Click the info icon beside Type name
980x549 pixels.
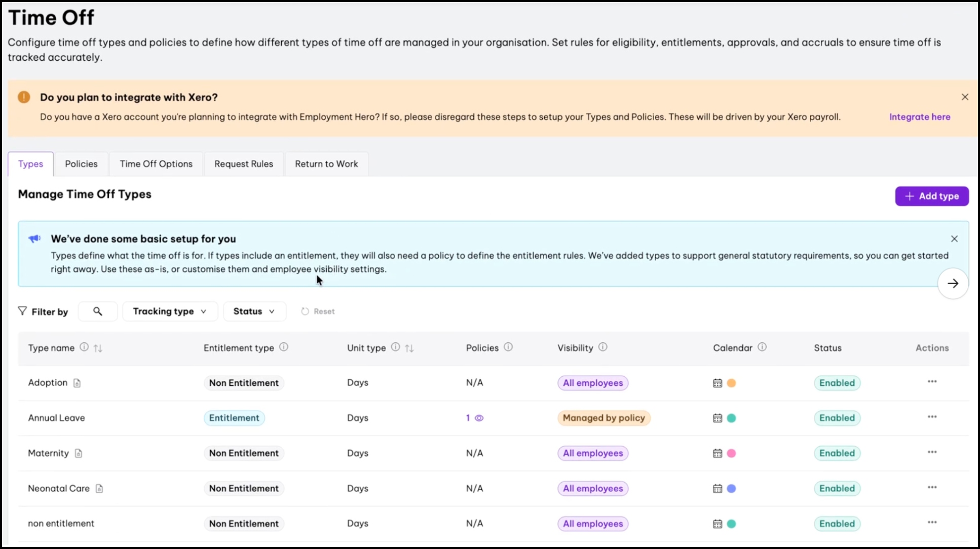[84, 347]
